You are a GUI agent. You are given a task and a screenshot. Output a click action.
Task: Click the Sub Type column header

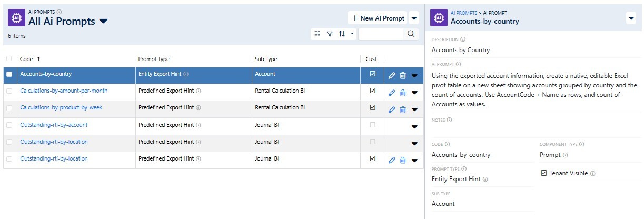tap(265, 59)
